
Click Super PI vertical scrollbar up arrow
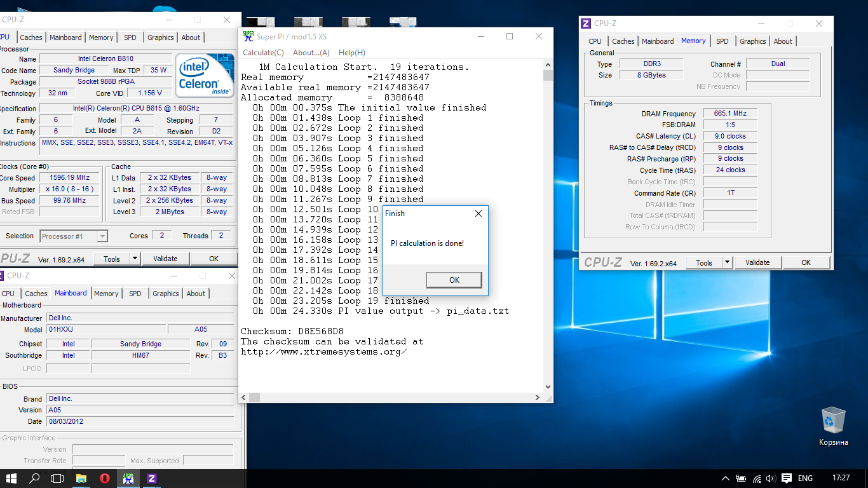click(548, 65)
